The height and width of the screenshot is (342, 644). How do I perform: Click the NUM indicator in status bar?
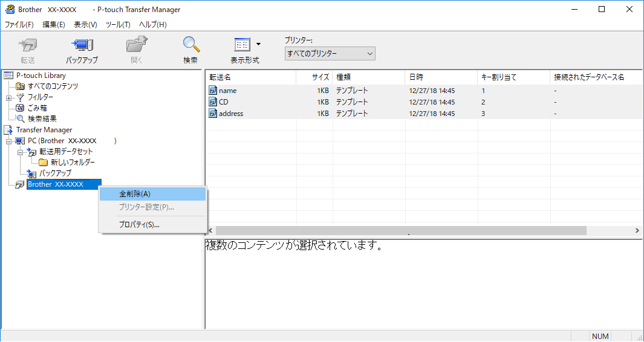pos(600,336)
